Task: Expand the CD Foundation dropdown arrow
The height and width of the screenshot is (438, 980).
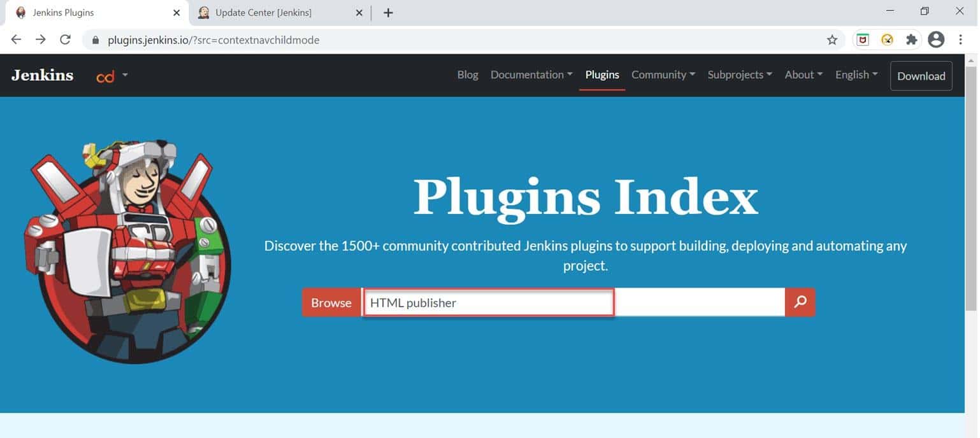Action: [x=125, y=74]
